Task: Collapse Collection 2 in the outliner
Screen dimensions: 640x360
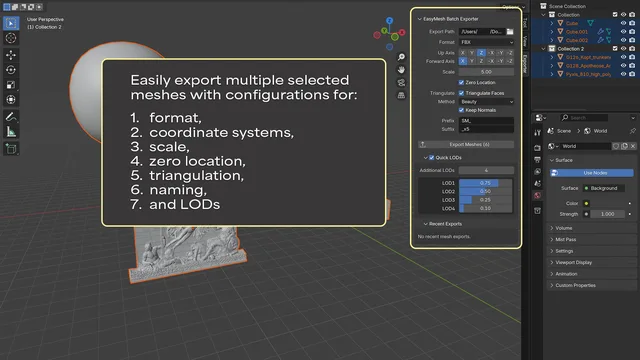Action: pos(544,49)
